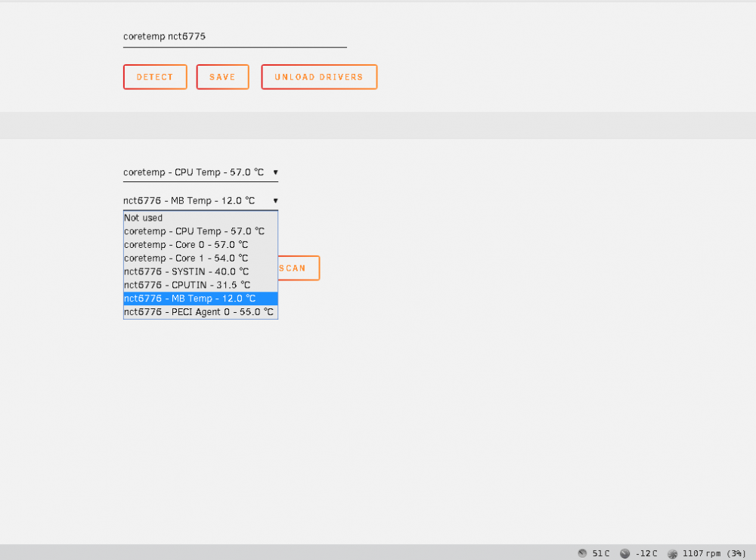Screen dimensions: 756x560
Task: Select 'coretemp - Core 1 - 54.0 °C' option
Action: [x=200, y=258]
